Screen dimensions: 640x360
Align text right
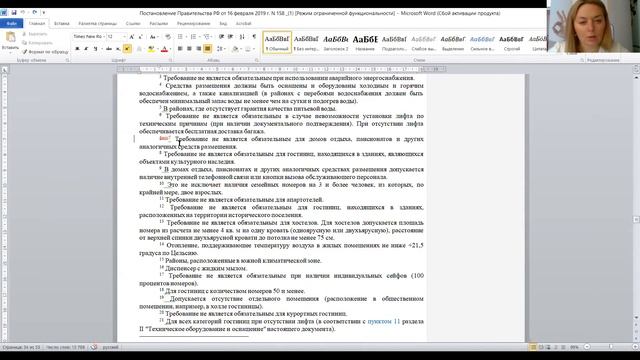(198, 49)
